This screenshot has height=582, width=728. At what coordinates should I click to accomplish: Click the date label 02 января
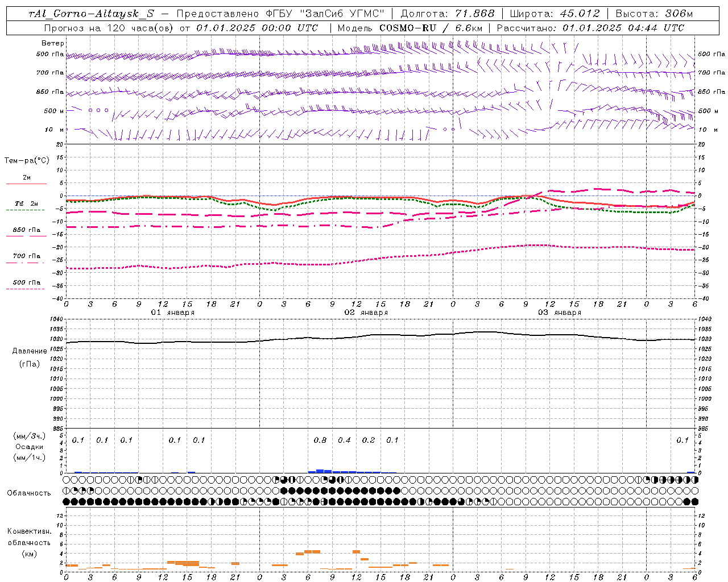point(366,313)
